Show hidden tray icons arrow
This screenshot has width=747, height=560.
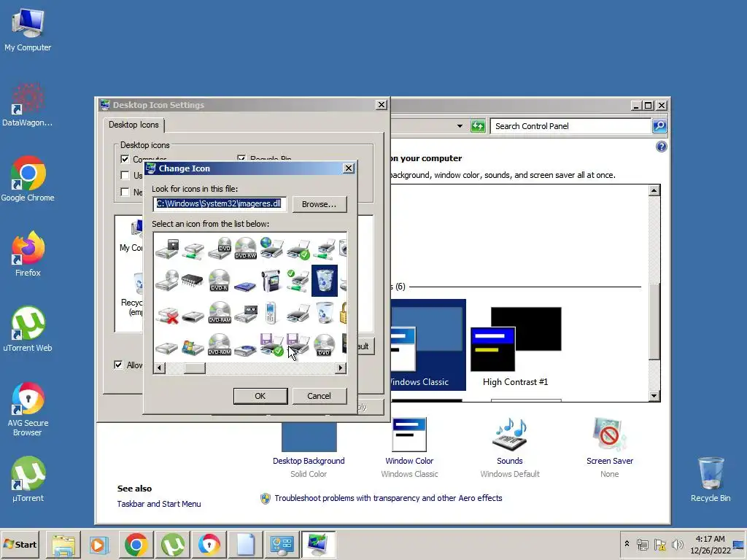click(x=627, y=543)
